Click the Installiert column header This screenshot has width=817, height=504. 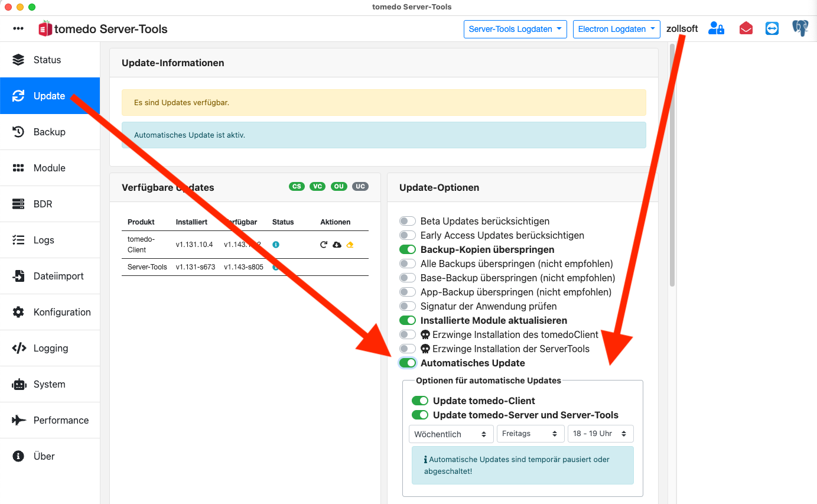(191, 222)
